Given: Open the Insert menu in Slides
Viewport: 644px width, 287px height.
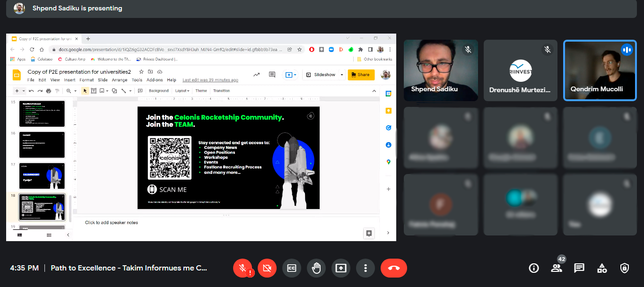Looking at the screenshot, I should tap(70, 80).
